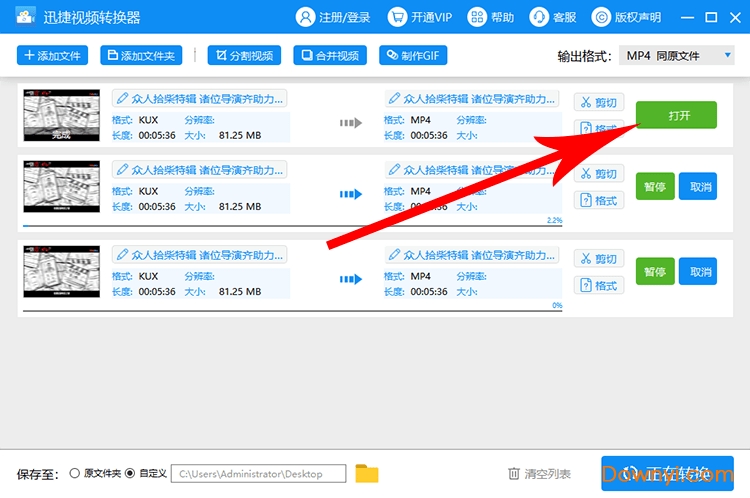Click the save path field C:\Users\Administrator\Desktop
This screenshot has height=498, width=750.
[258, 474]
